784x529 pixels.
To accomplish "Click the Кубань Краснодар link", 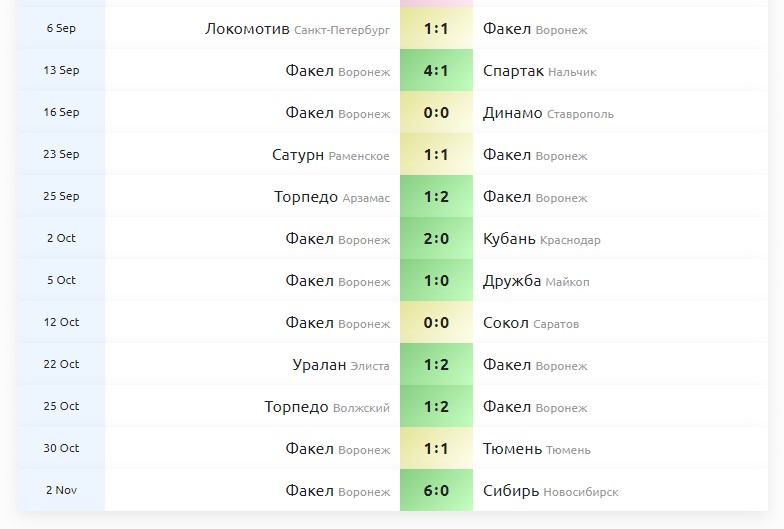I will tap(541, 239).
